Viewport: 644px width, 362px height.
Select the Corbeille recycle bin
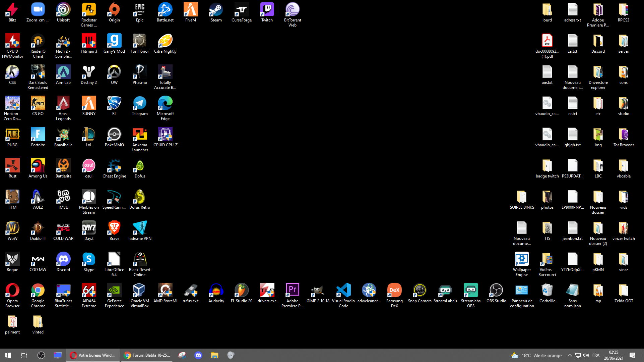point(547,294)
